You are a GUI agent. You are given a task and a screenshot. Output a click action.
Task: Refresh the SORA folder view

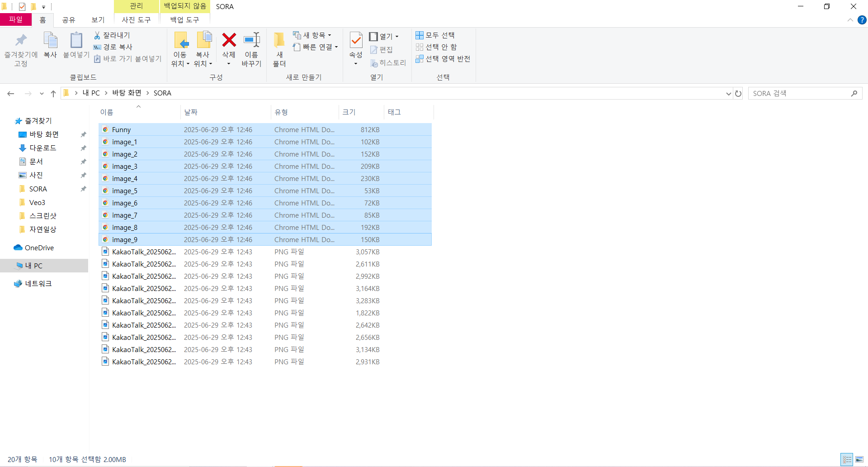738,94
